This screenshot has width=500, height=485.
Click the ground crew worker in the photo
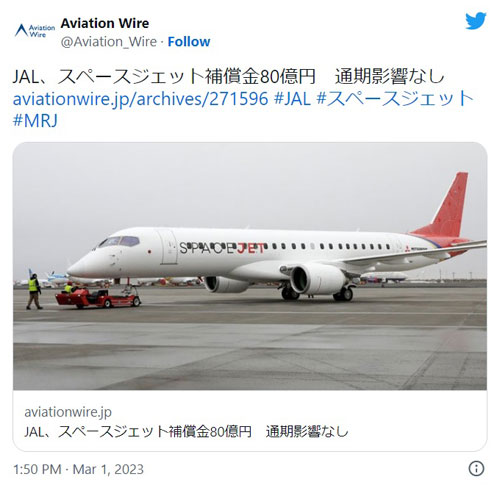tap(34, 291)
